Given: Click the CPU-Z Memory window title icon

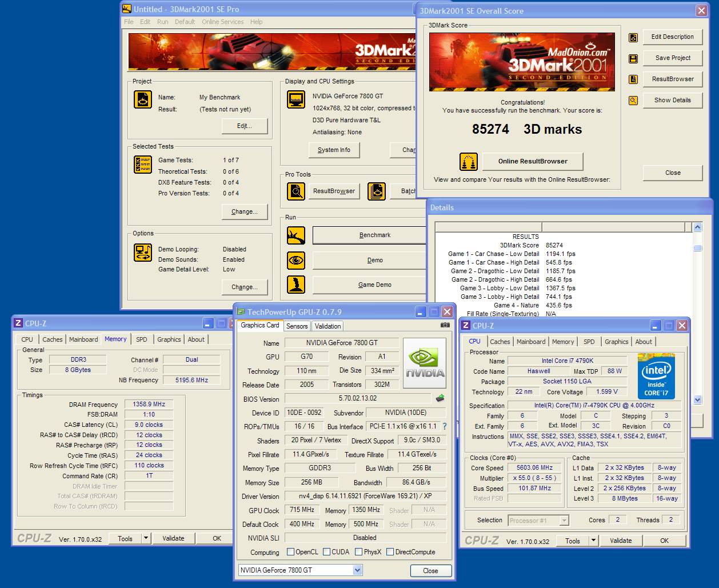Looking at the screenshot, I should (18, 323).
